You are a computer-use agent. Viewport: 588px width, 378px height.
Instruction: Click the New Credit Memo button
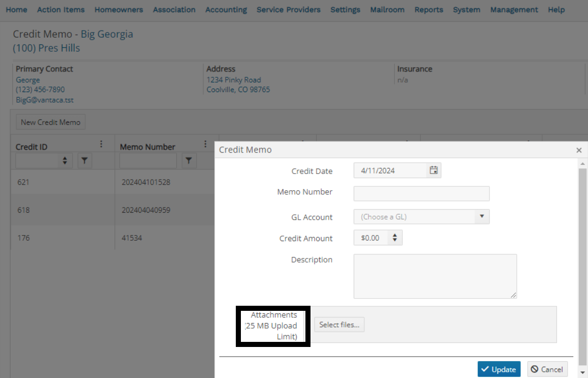(x=51, y=122)
